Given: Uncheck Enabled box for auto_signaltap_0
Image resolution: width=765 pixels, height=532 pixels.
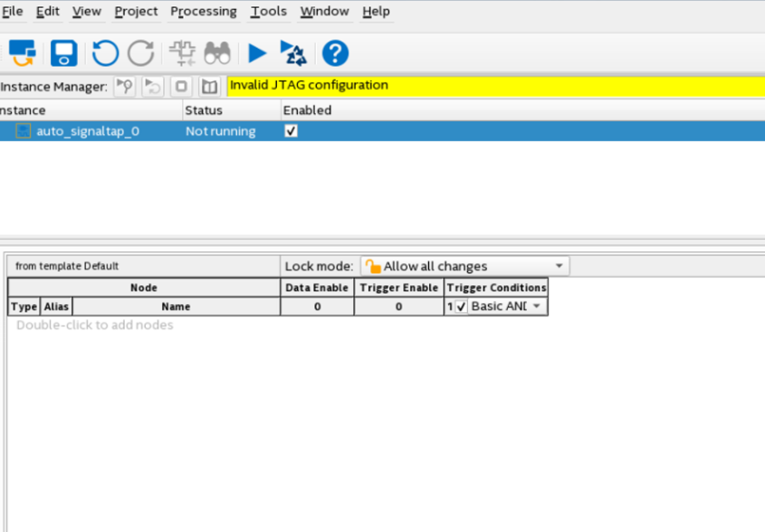Looking at the screenshot, I should coord(291,131).
